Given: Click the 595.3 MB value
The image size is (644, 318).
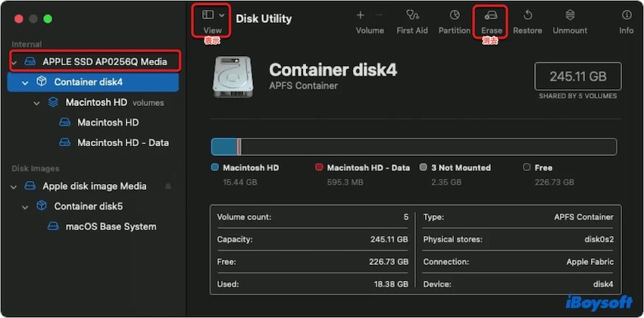Looking at the screenshot, I should (345, 182).
